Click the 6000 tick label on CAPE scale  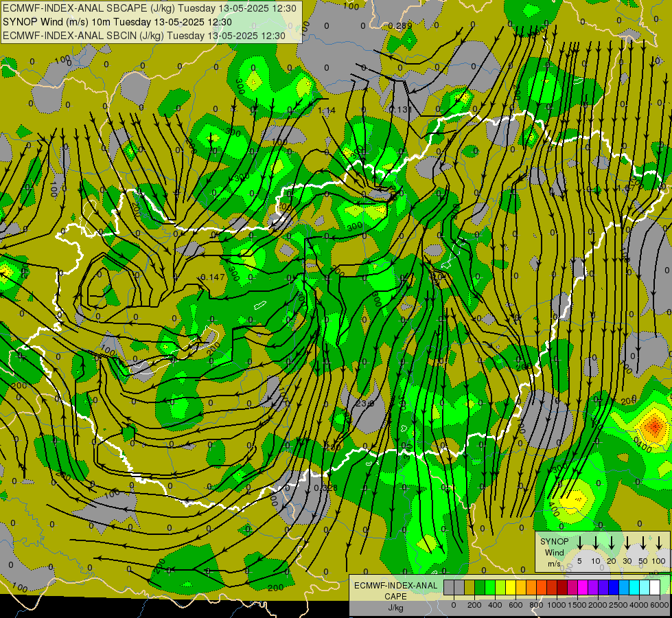tap(660, 605)
